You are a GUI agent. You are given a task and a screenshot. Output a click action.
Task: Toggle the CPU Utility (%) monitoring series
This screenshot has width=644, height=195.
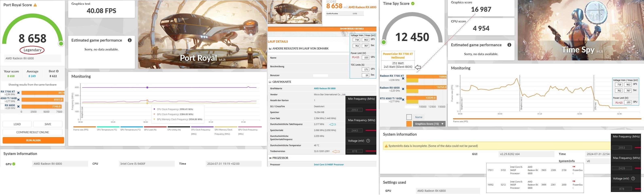tap(179, 129)
